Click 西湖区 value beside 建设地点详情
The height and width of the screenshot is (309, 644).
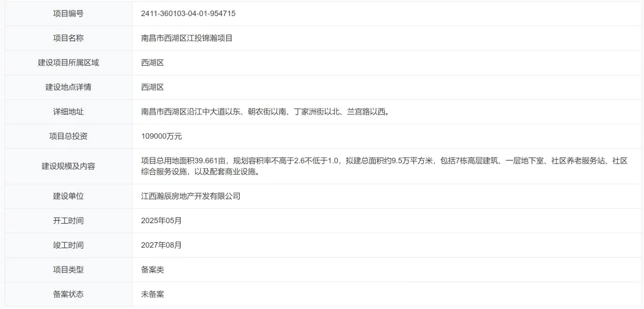coord(153,87)
